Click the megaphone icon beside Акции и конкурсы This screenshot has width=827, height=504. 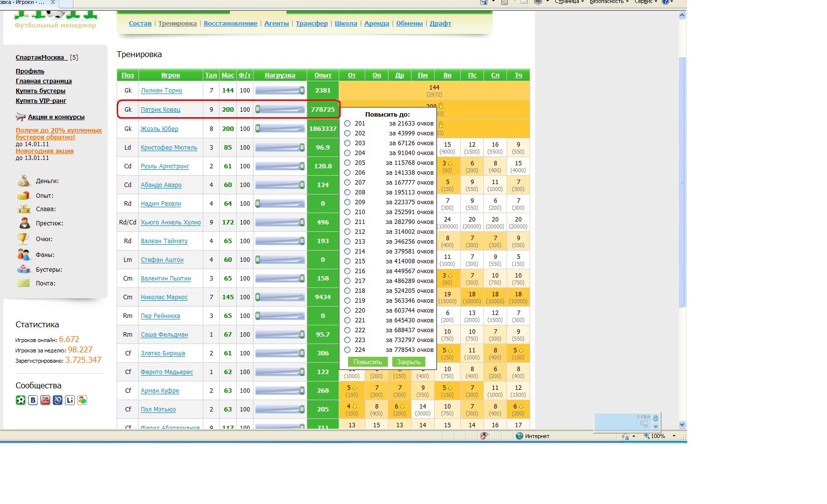pyautogui.click(x=21, y=117)
